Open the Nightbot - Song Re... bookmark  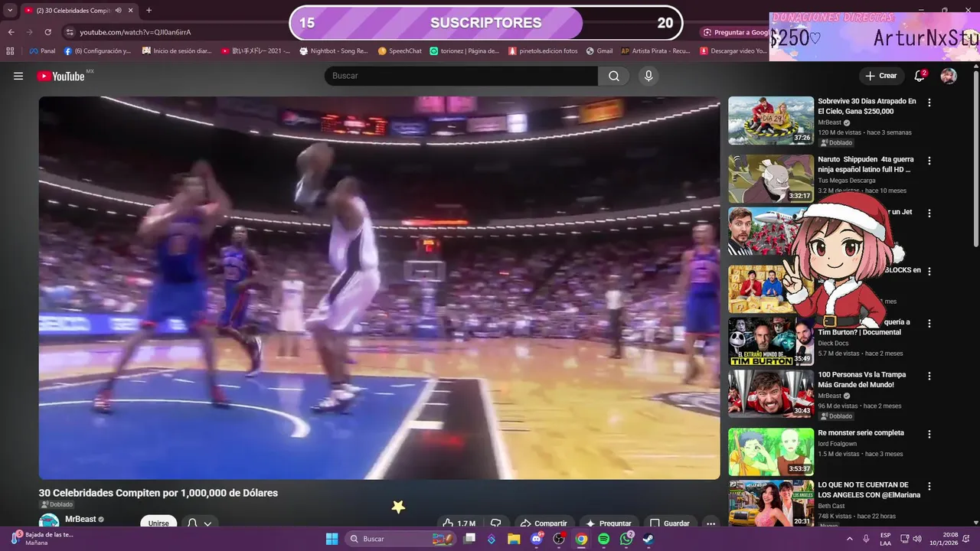coord(334,51)
